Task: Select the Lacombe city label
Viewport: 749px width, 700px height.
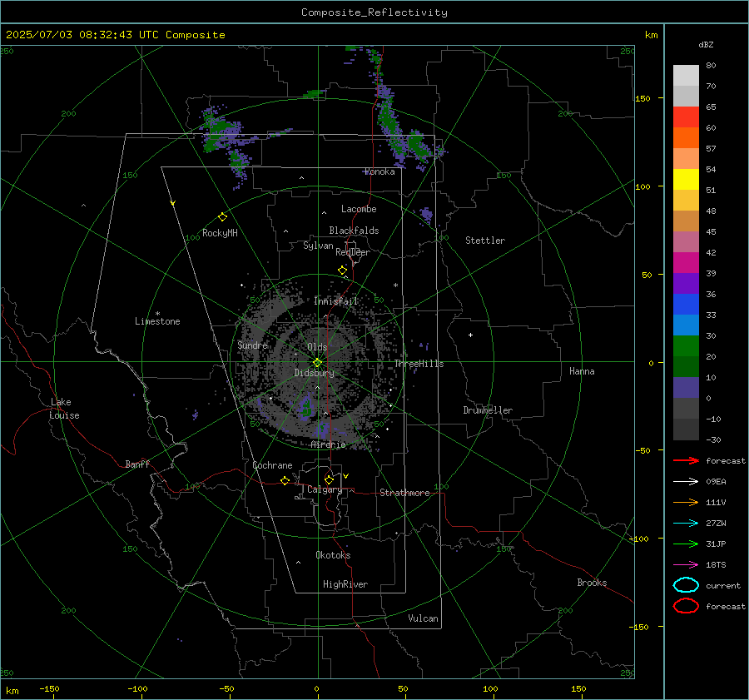Action: pyautogui.click(x=359, y=209)
